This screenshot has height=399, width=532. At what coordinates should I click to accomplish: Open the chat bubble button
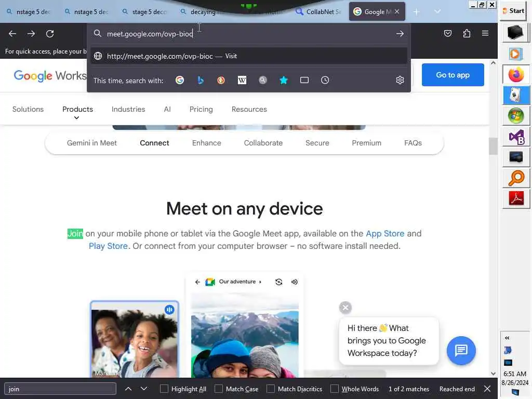click(461, 351)
